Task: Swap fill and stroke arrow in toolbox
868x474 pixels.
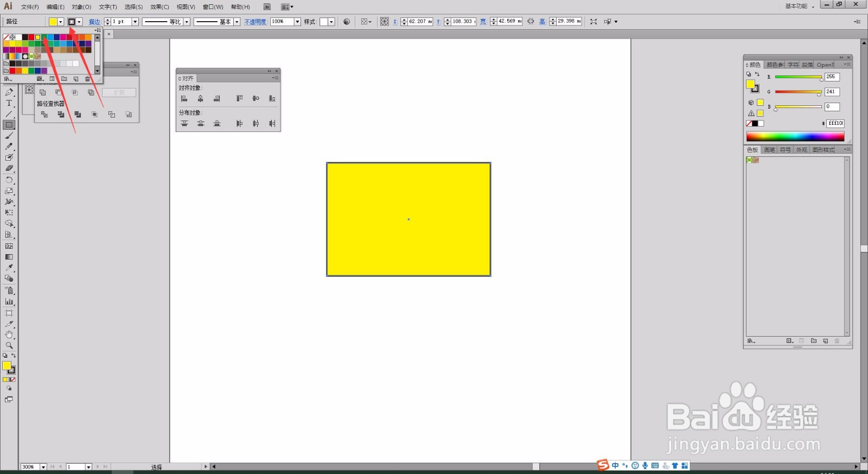Action: [x=14, y=356]
